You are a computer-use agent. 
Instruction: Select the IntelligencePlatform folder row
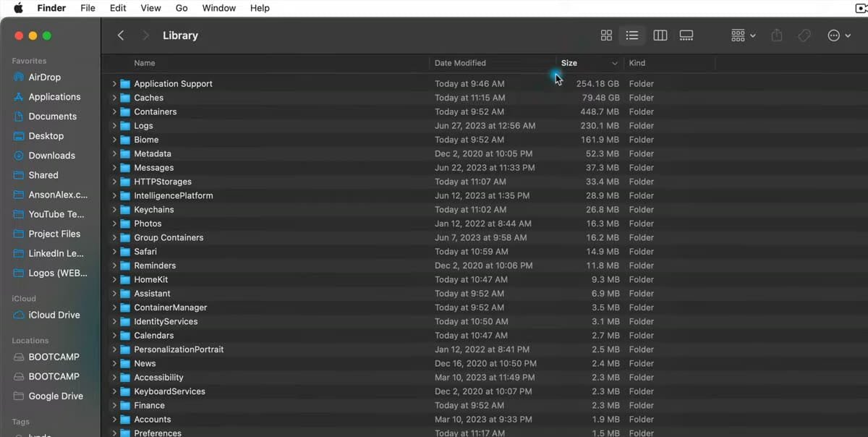click(485, 196)
